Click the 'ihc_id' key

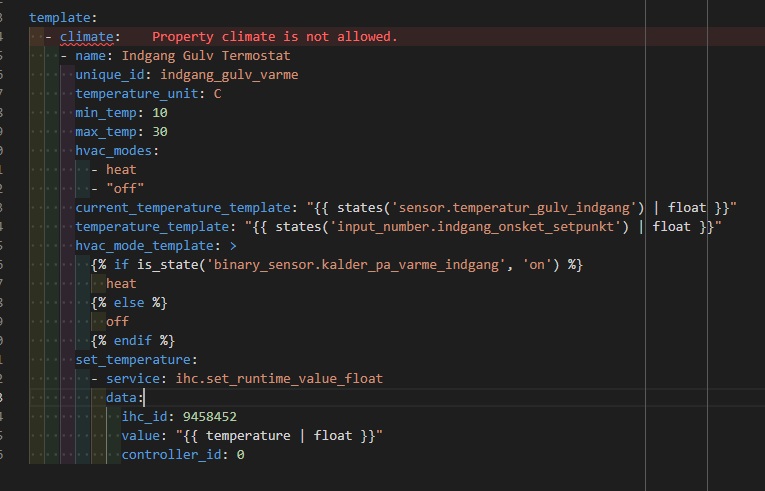[x=144, y=417]
